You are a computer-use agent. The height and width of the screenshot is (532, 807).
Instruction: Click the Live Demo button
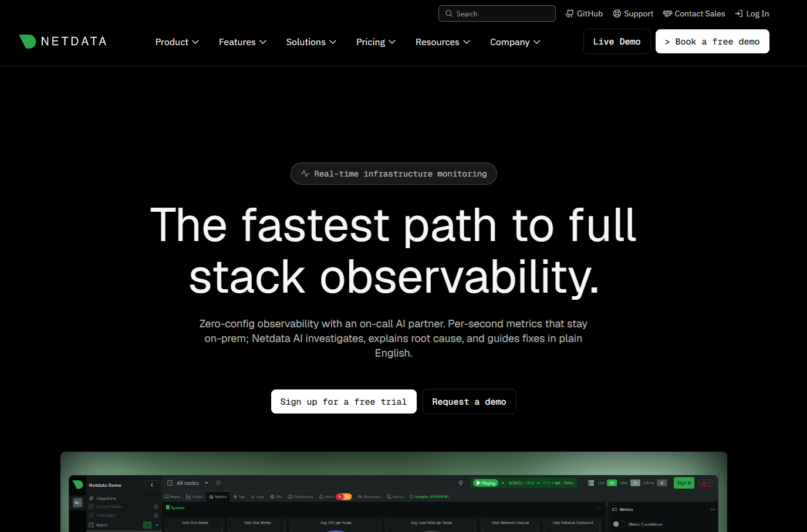coord(617,42)
